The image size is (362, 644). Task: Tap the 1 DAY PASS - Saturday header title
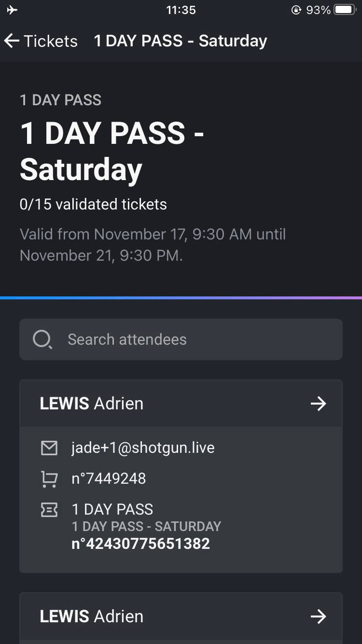tap(180, 41)
